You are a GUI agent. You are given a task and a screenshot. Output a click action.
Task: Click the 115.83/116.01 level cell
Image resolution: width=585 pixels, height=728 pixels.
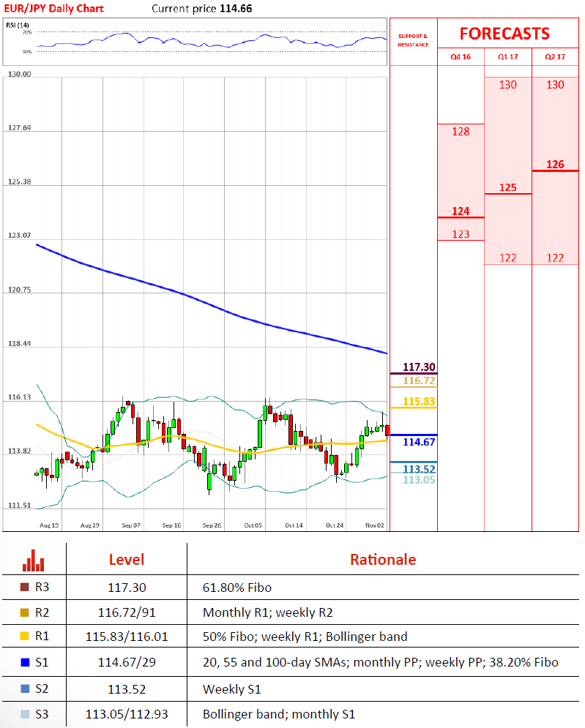127,637
